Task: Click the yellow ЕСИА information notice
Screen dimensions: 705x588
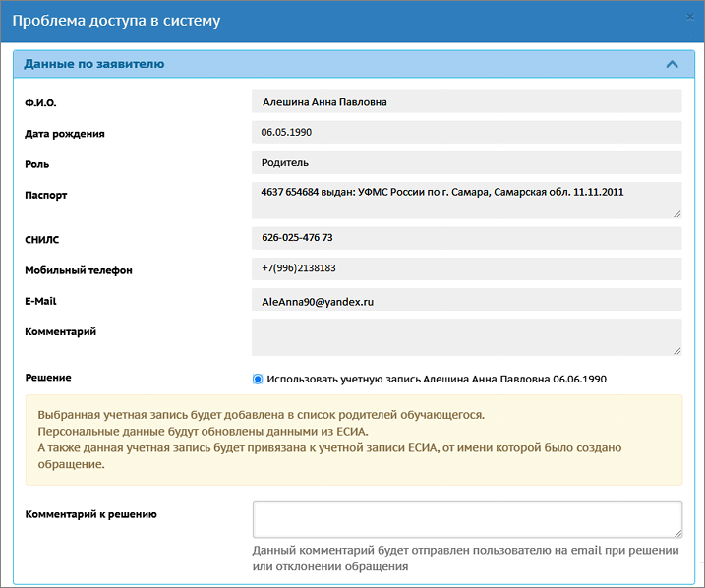Action: (x=352, y=440)
